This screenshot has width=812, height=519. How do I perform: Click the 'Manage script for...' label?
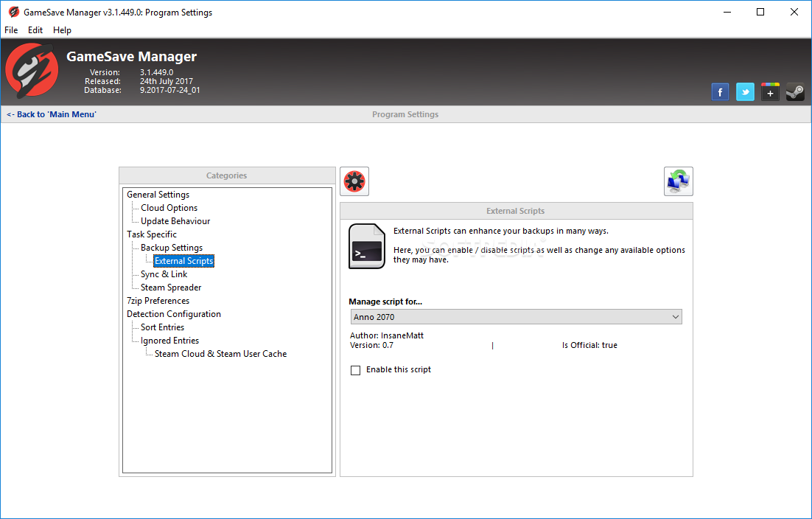tap(385, 302)
